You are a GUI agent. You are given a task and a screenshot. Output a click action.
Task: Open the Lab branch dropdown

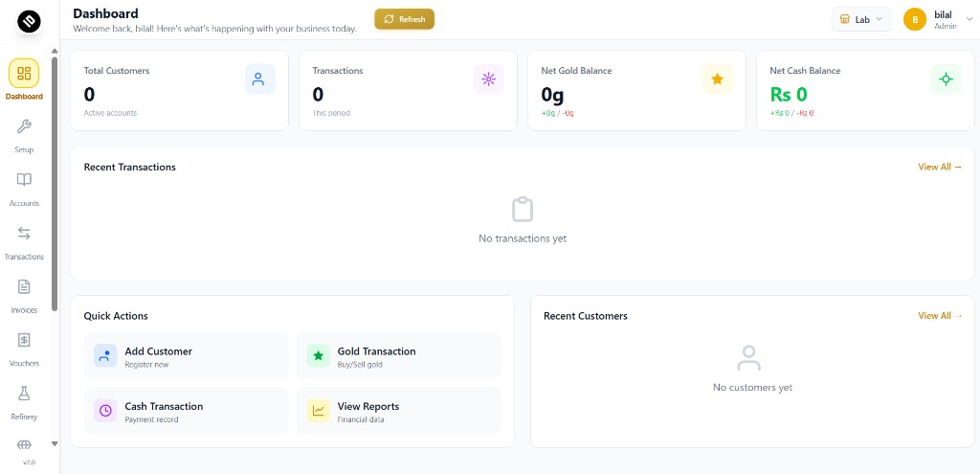[x=861, y=19]
